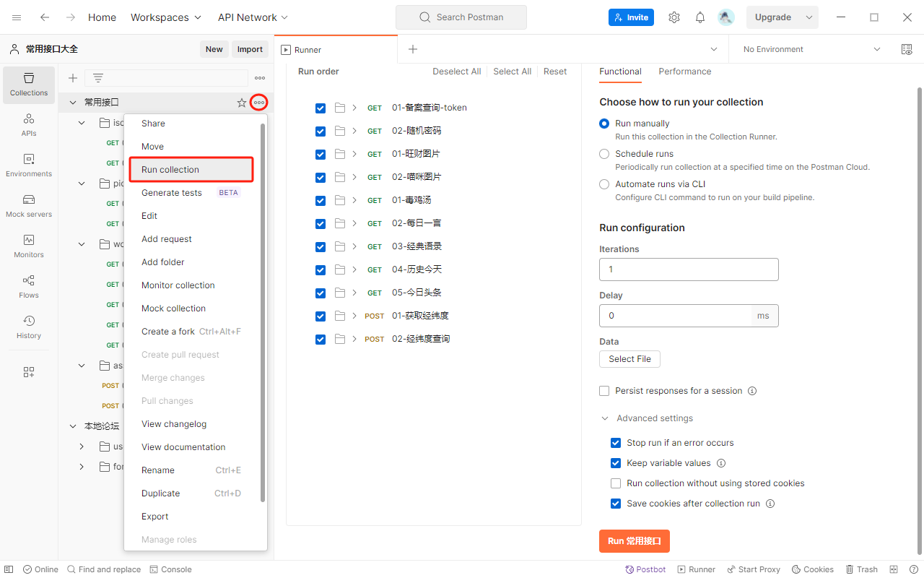This screenshot has width=924, height=578.
Task: Toggle Stop run if an error occurs
Action: 616,443
